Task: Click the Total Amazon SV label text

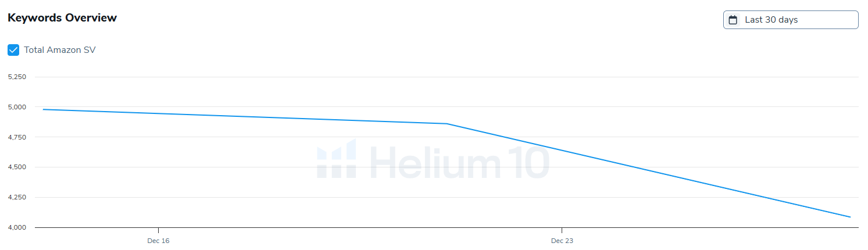Action: (x=59, y=50)
